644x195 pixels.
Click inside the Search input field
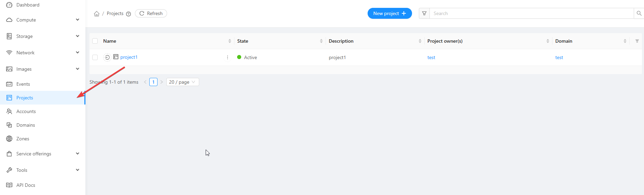coord(531,13)
